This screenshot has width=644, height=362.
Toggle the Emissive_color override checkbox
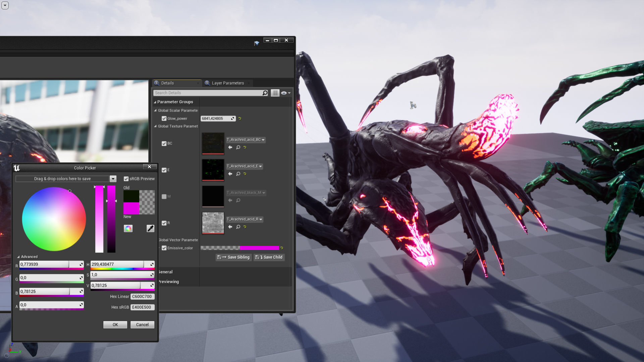click(x=164, y=248)
